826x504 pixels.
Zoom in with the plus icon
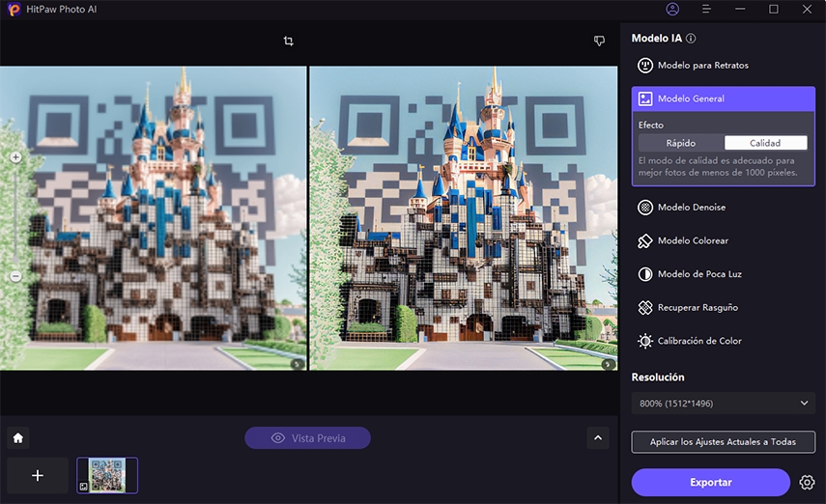click(x=15, y=157)
